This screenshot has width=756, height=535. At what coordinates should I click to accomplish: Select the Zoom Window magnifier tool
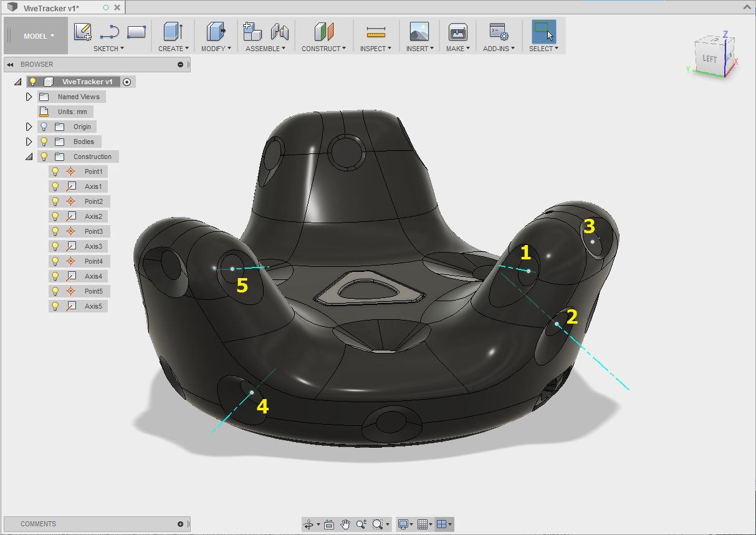click(377, 524)
